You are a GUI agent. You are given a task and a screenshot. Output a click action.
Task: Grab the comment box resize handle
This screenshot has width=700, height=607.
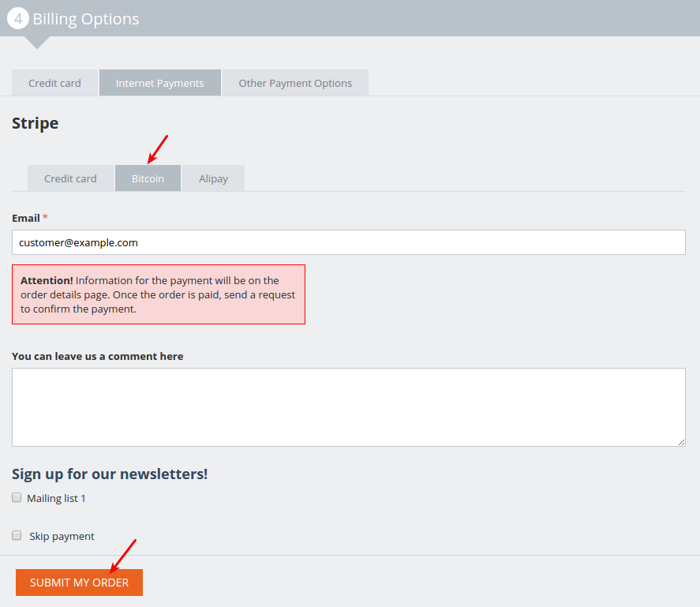[681, 442]
